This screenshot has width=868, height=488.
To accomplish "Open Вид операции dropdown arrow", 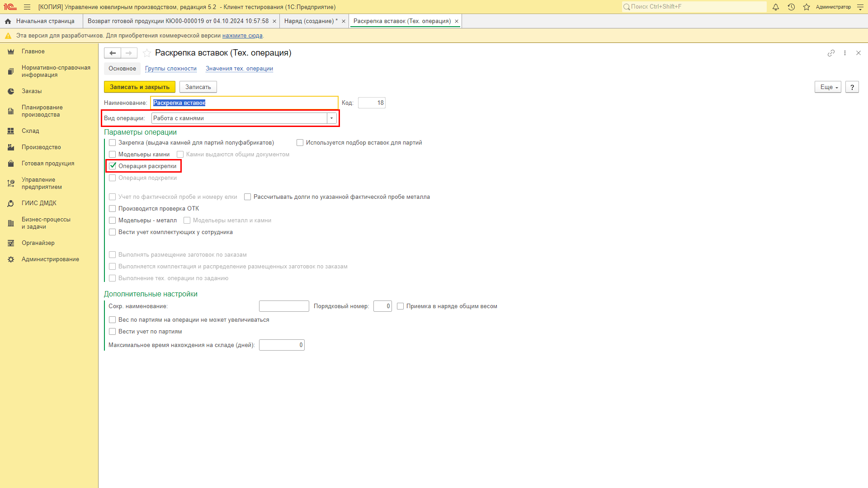I will [x=332, y=118].
